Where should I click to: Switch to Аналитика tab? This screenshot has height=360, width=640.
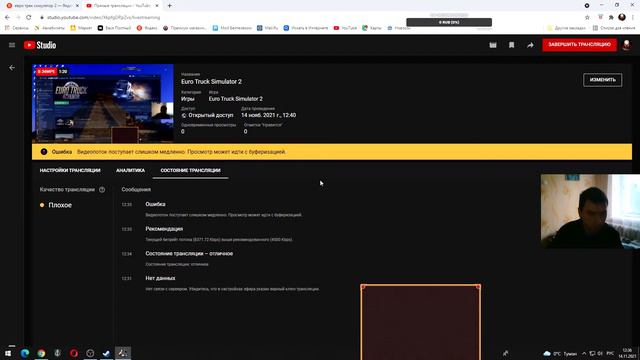pos(130,170)
